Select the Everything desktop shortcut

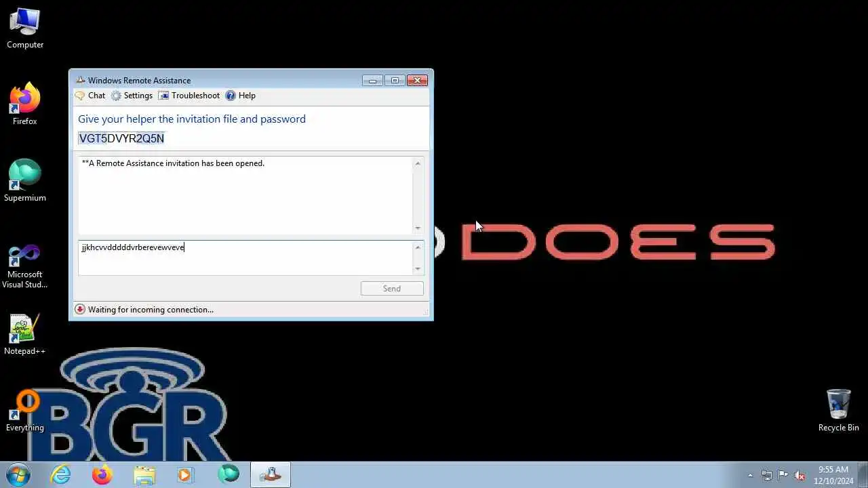25,411
